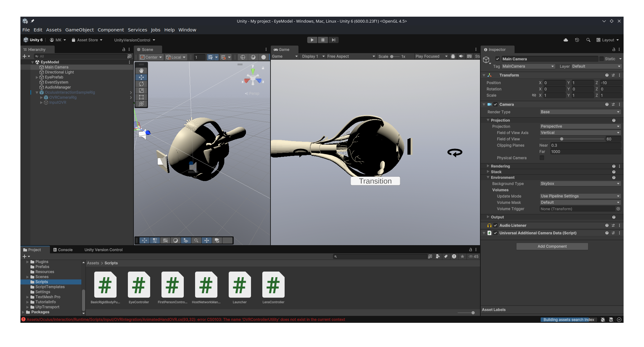Select the Rotate tool in Scene toolbar
This screenshot has width=644, height=347.
coord(141,84)
